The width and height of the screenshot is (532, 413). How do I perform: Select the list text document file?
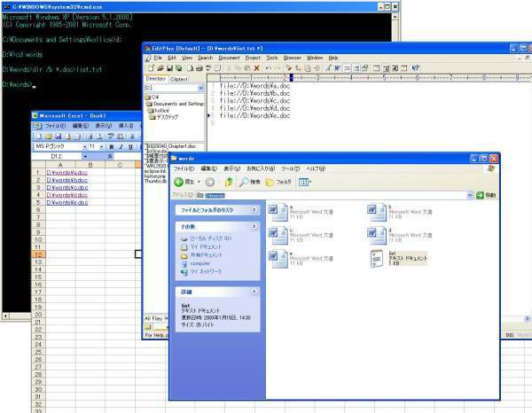(x=376, y=257)
